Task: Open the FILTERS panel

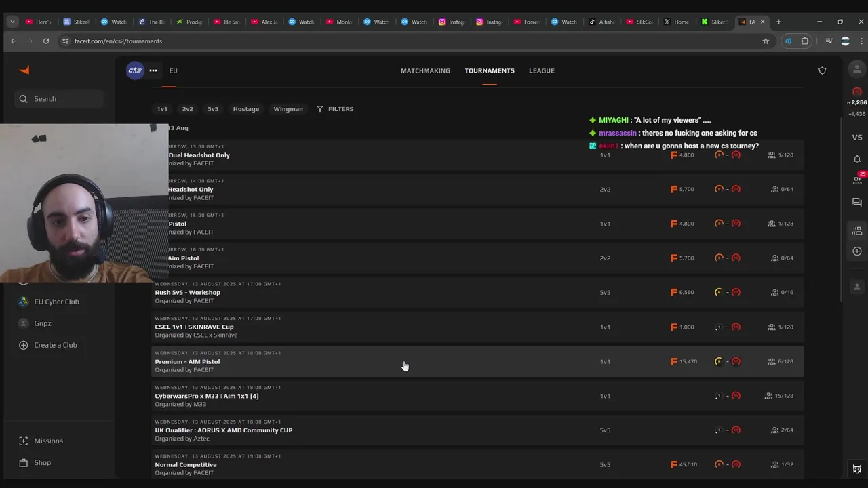Action: pos(335,109)
